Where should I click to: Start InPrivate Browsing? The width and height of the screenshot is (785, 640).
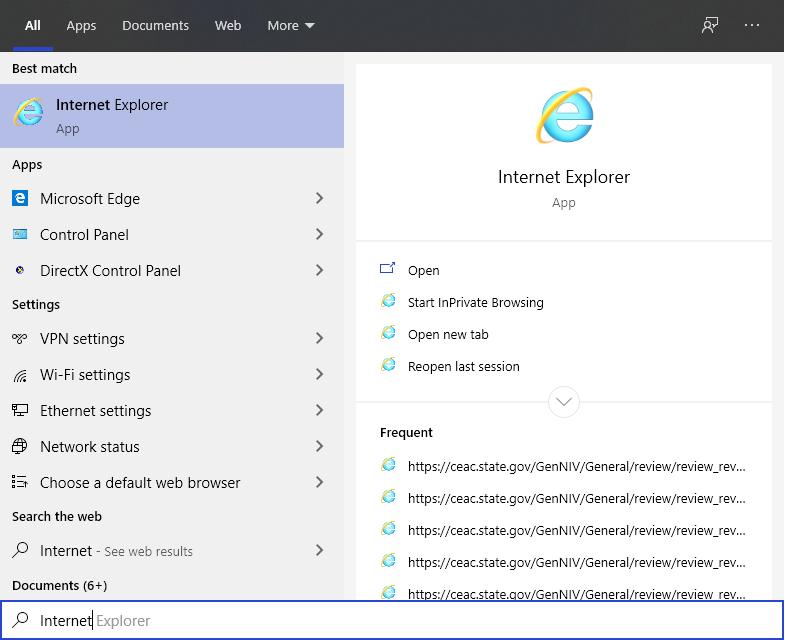point(475,302)
